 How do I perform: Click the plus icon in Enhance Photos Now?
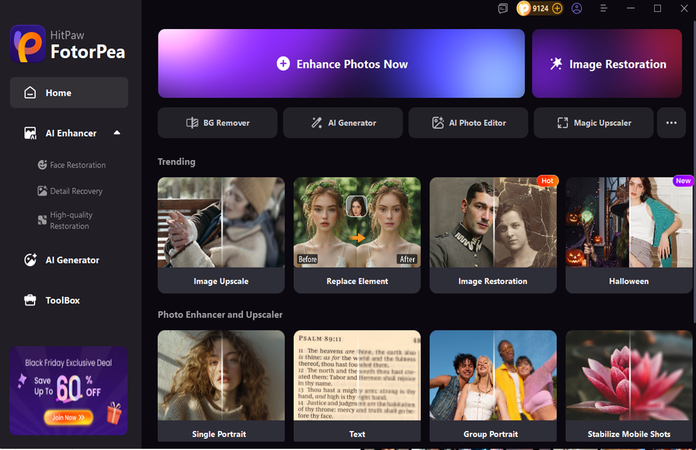[283, 64]
